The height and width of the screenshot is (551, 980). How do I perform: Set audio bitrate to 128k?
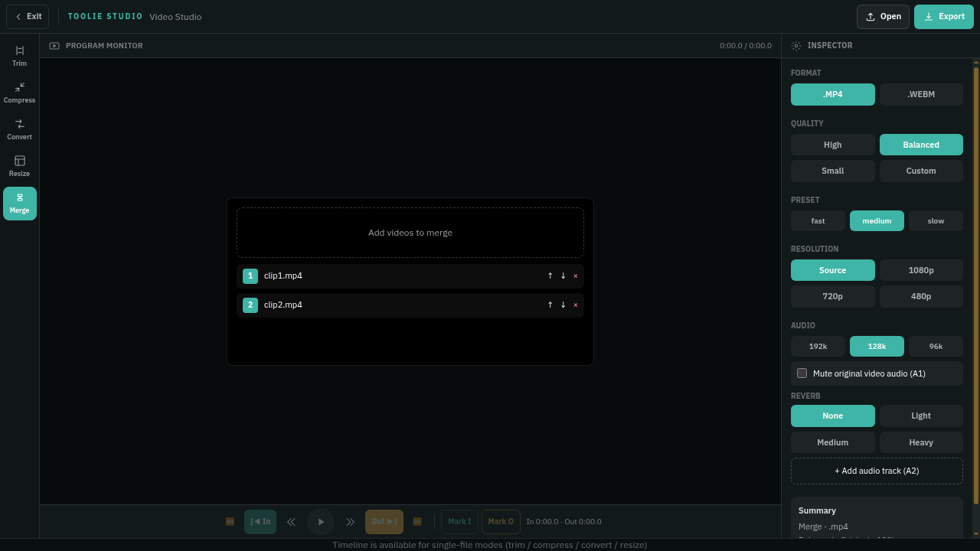pos(877,346)
